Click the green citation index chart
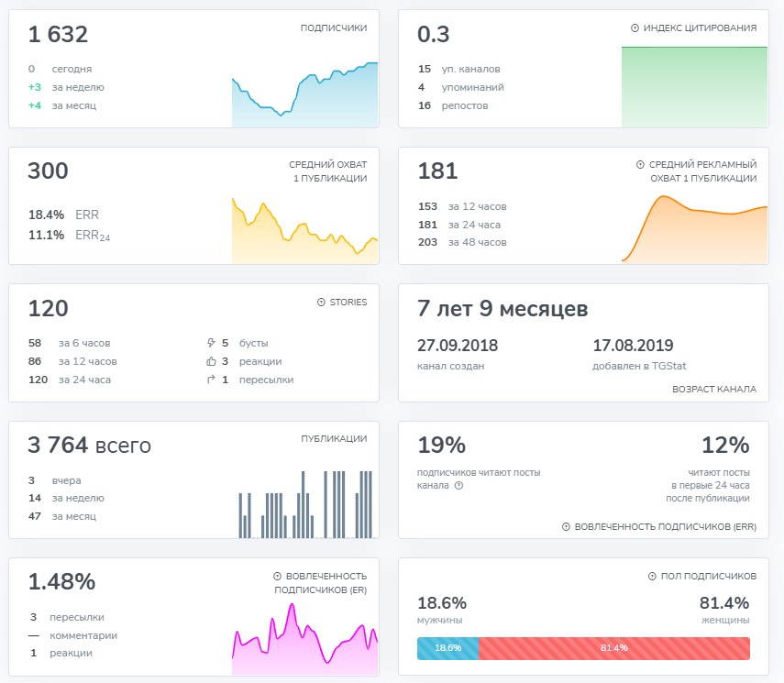Image resolution: width=784 pixels, height=683 pixels. (x=694, y=87)
